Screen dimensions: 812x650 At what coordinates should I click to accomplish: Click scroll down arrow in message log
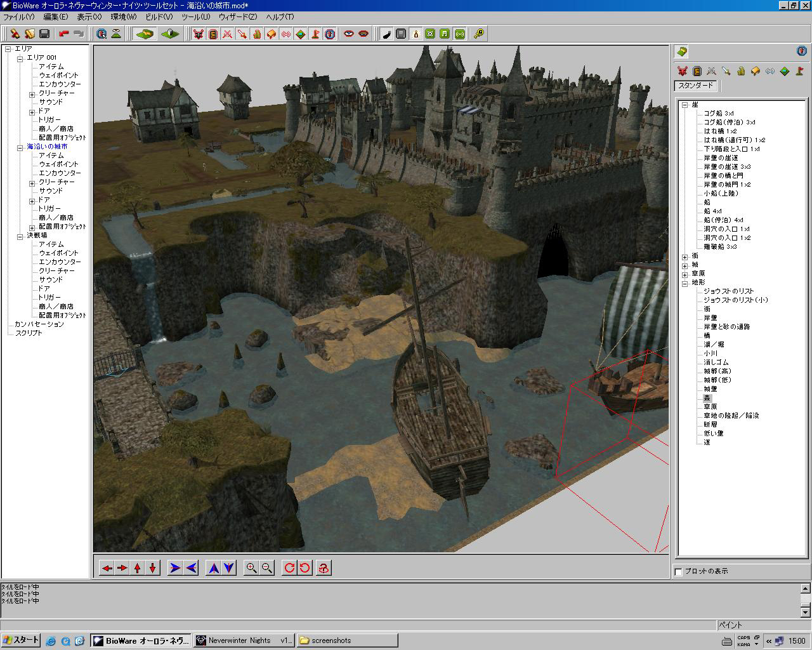(x=806, y=613)
